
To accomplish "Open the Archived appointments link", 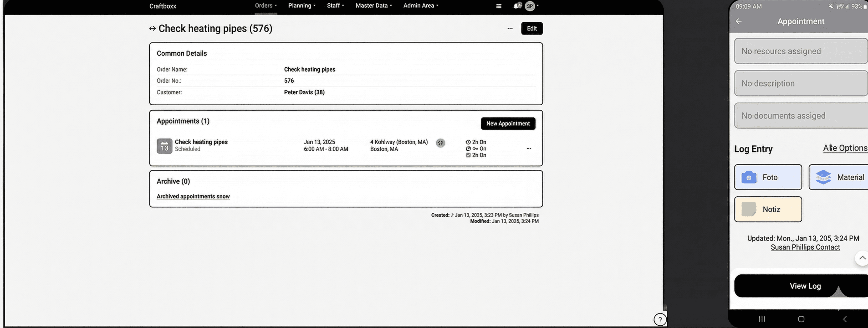I will [193, 196].
